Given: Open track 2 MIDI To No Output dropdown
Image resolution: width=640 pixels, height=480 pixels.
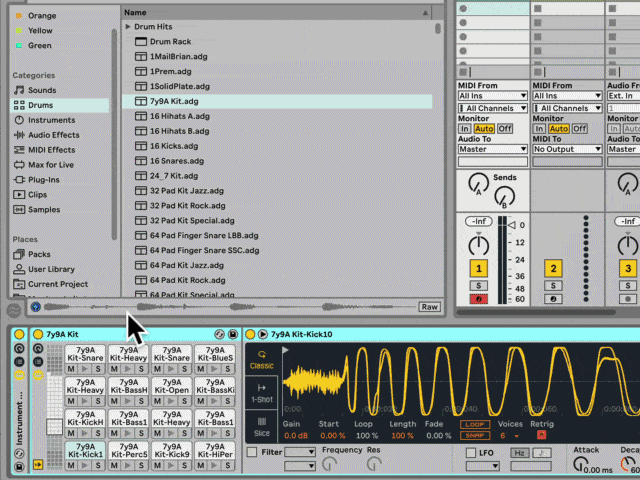Looking at the screenshot, I should (567, 149).
